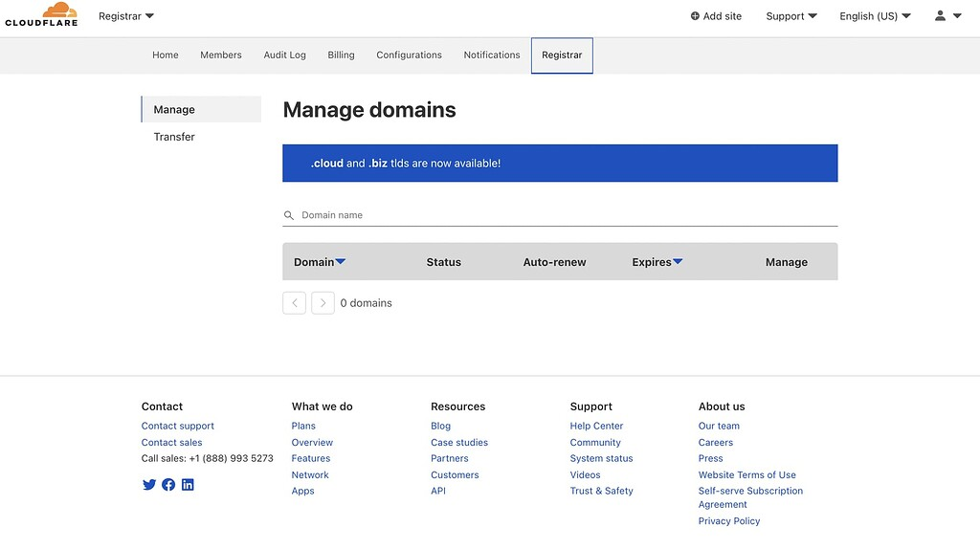This screenshot has height=549, width=980.
Task: Open the Facebook icon in footer
Action: 168,485
